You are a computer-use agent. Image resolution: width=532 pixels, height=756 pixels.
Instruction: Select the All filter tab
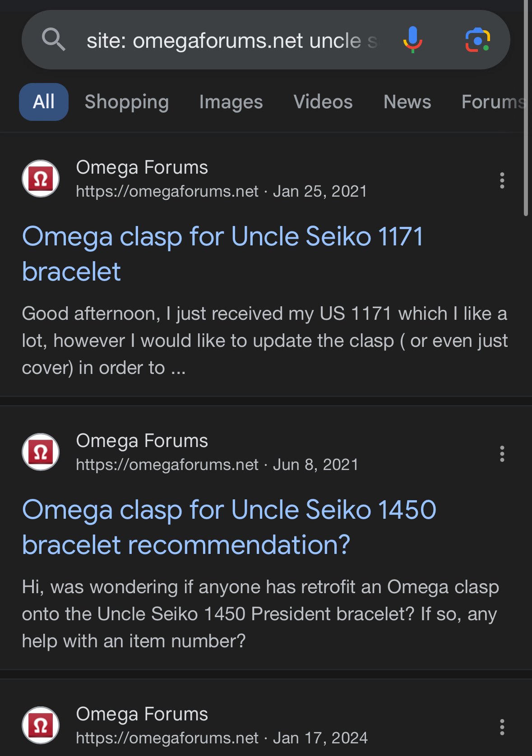point(44,102)
